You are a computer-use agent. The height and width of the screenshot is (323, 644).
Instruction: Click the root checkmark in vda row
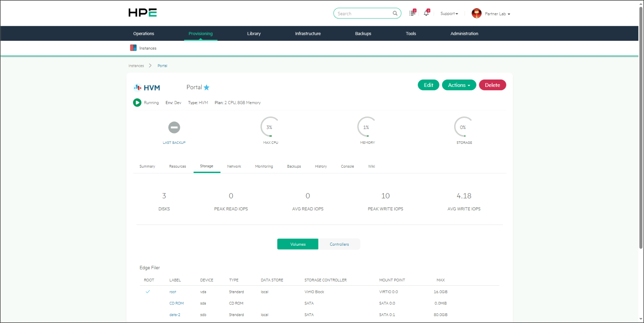148,292
